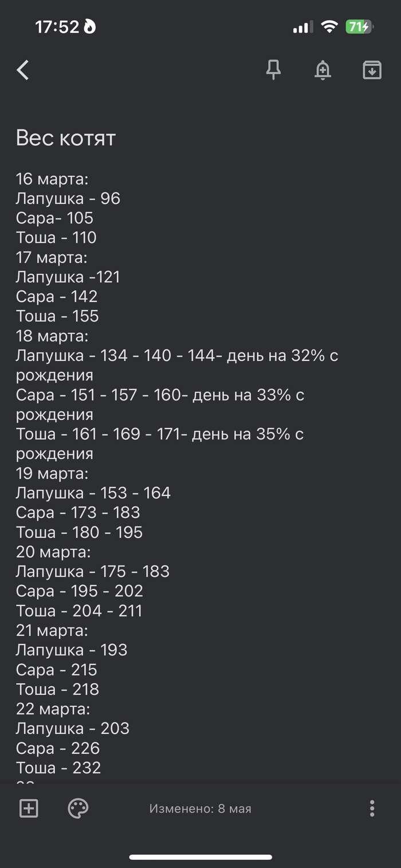This screenshot has width=401, height=868.
Task: Archive the note with the archive icon
Action: click(372, 70)
